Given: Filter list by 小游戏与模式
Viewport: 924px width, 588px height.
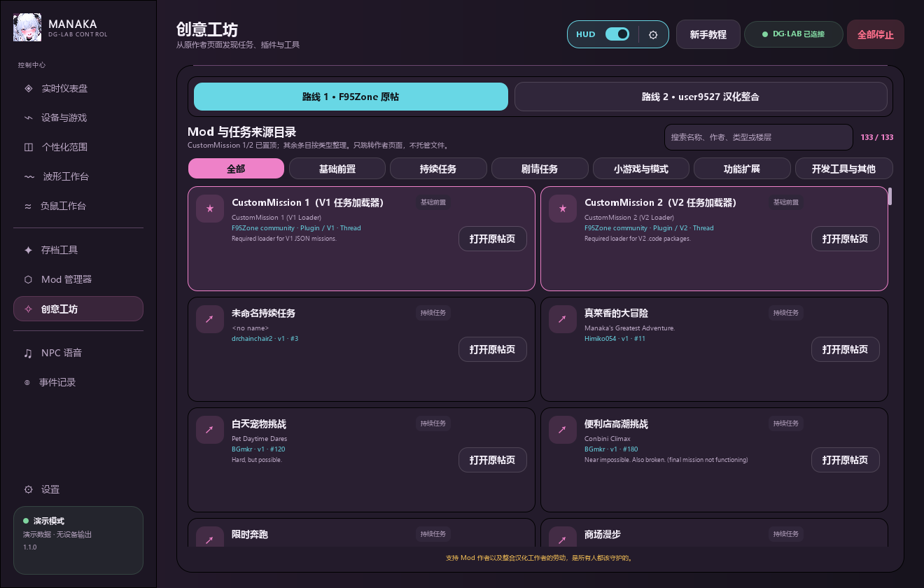Looking at the screenshot, I should point(641,169).
